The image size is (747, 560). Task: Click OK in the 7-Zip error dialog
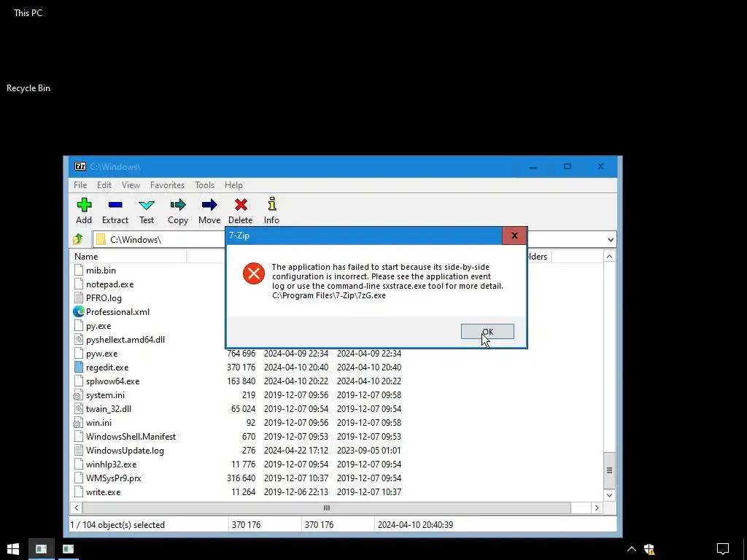click(x=487, y=332)
